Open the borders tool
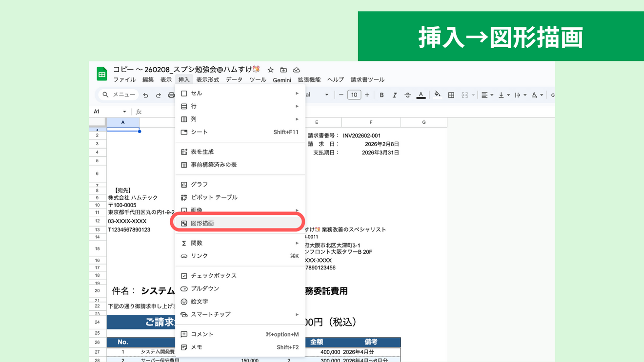The image size is (644, 362). pyautogui.click(x=451, y=95)
